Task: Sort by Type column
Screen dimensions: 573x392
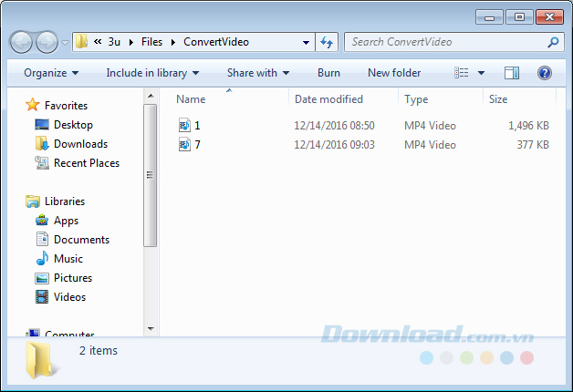Action: pos(416,99)
